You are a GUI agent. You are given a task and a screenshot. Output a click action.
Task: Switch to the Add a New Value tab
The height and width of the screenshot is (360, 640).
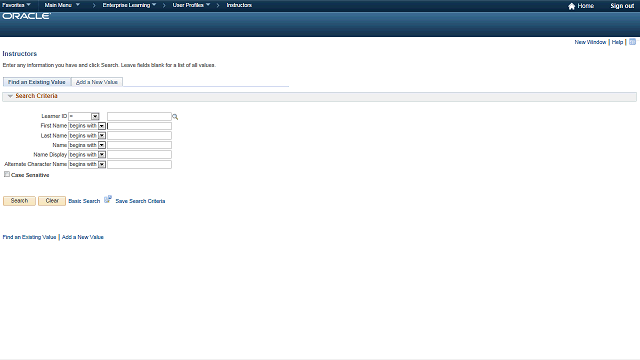(x=97, y=82)
